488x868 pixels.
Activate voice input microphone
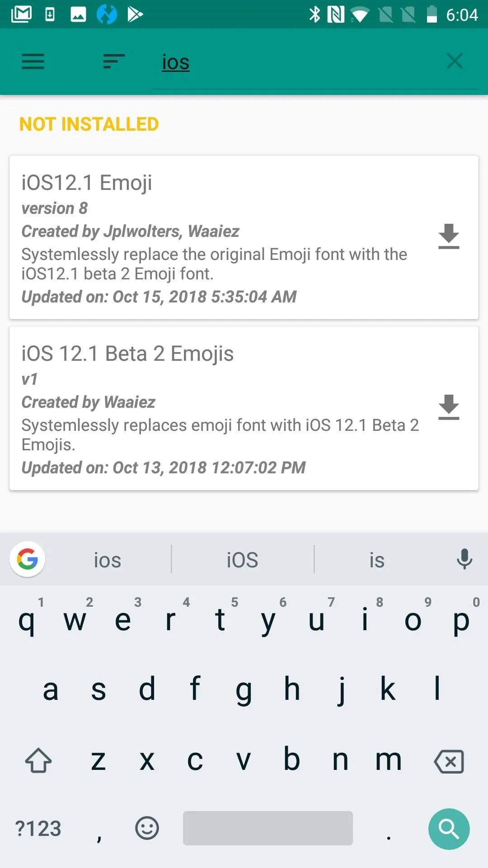pyautogui.click(x=464, y=559)
